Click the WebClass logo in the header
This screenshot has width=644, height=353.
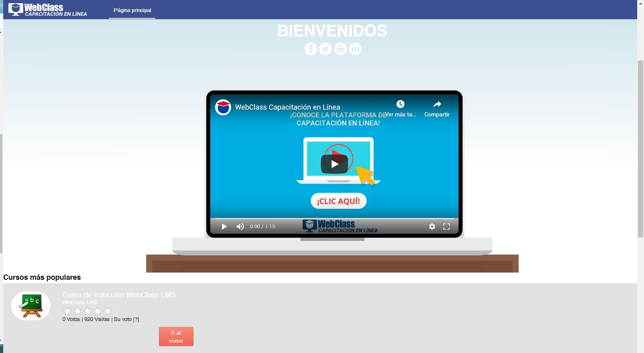click(x=48, y=10)
